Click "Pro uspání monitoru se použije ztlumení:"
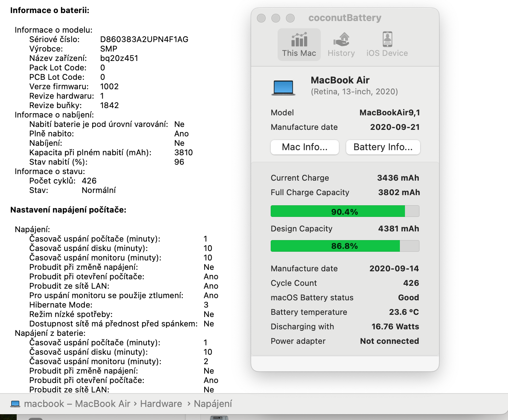Screen dimensions: 508x420 coord(106,296)
